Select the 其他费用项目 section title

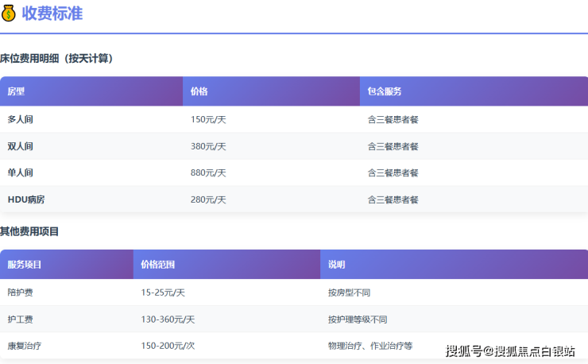tap(29, 231)
